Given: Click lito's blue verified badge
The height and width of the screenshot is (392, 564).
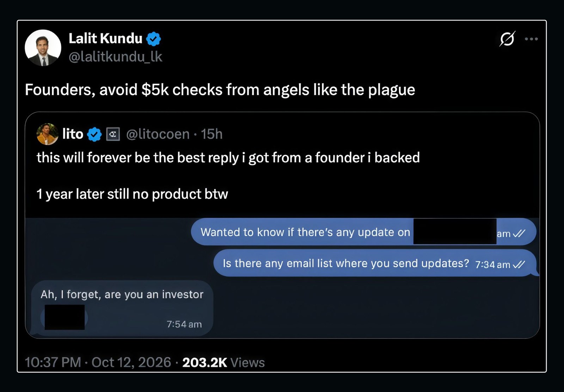Looking at the screenshot, I should click(94, 134).
